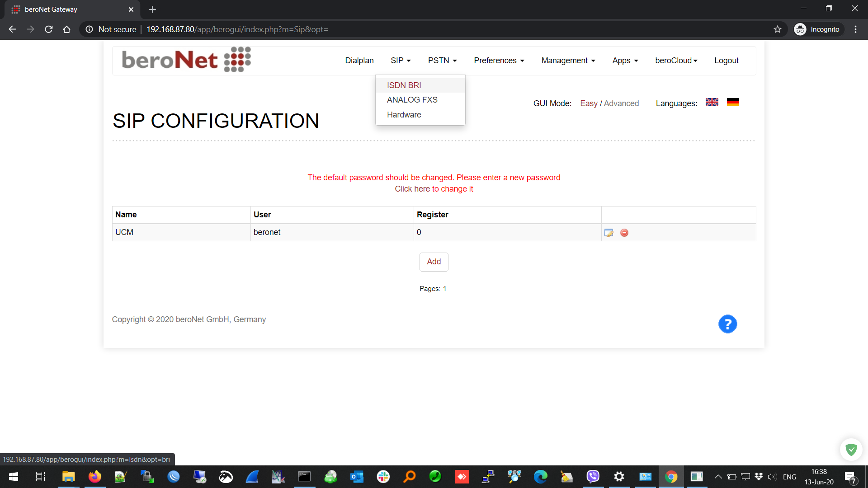This screenshot has height=488, width=868.
Task: Switch GUI mode to Easy
Action: coord(589,103)
